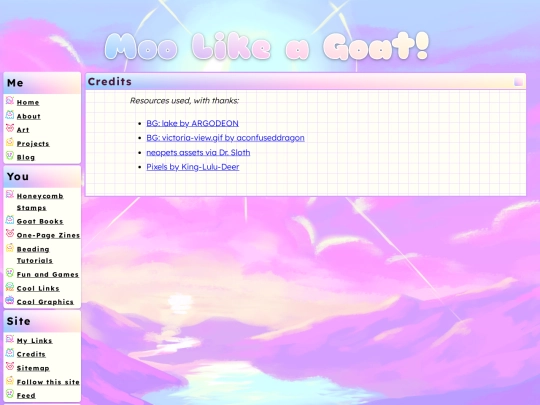
Task: Click the 'Resources used, with thanks:' text
Action: coord(185,101)
